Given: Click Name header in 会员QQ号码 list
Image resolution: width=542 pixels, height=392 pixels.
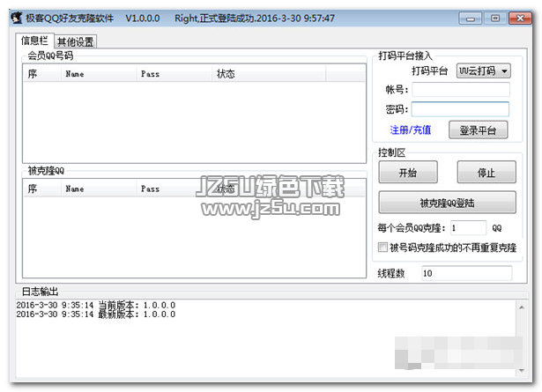Looking at the screenshot, I should coord(98,74).
